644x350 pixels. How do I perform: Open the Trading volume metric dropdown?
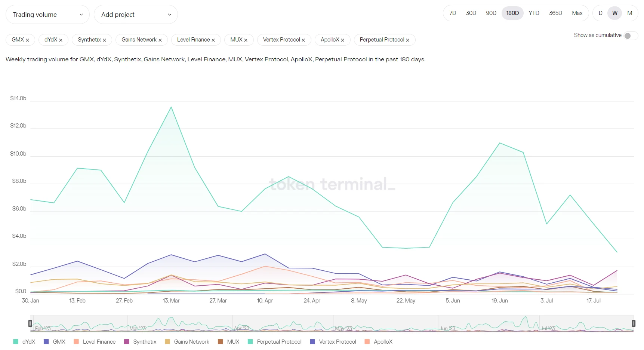pos(47,15)
